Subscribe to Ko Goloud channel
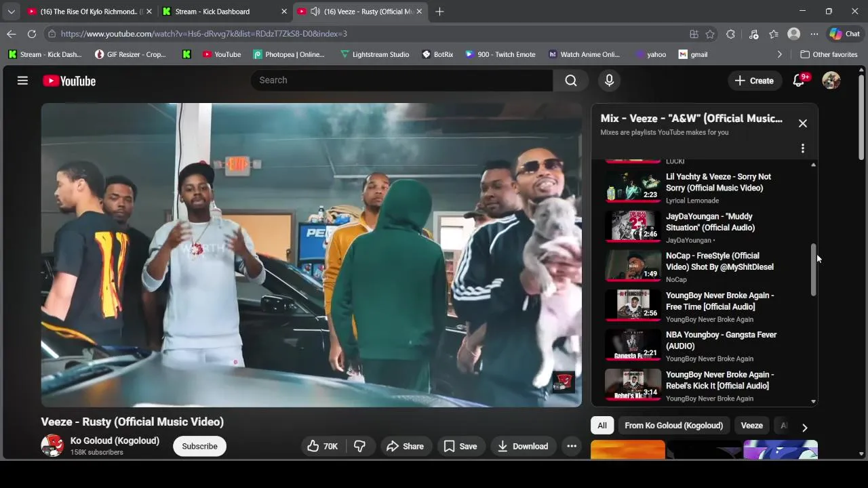Screen dimensions: 868x488 pyautogui.click(x=199, y=446)
